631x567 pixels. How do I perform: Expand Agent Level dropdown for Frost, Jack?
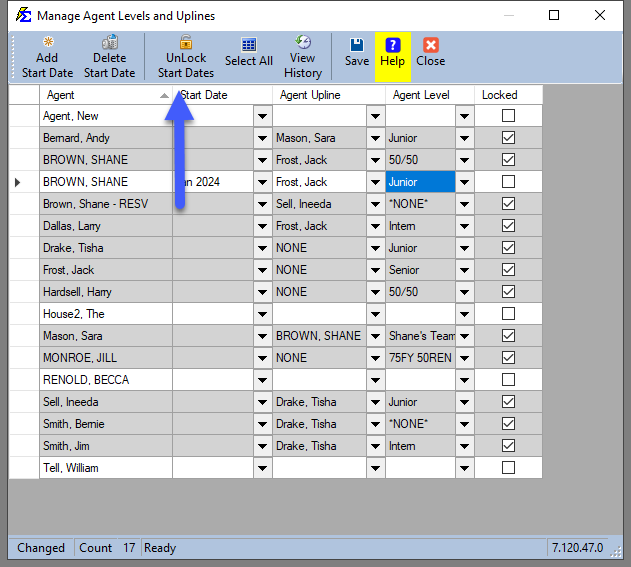(464, 270)
